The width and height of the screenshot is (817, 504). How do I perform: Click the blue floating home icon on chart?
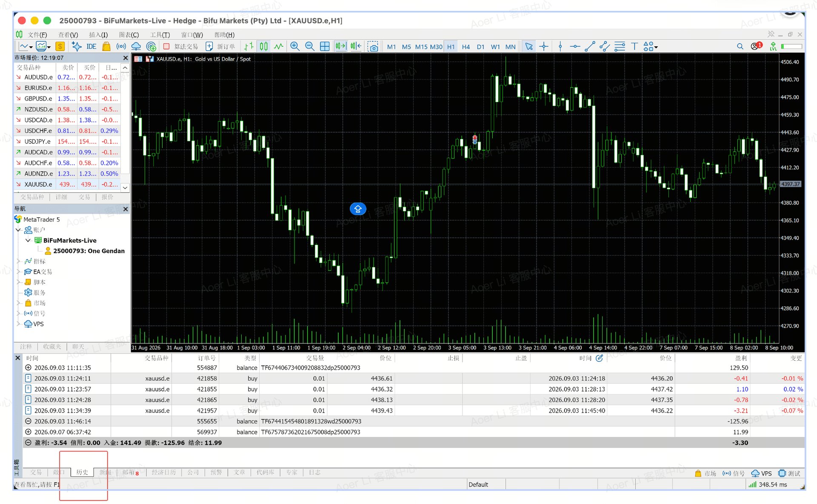coord(358,209)
